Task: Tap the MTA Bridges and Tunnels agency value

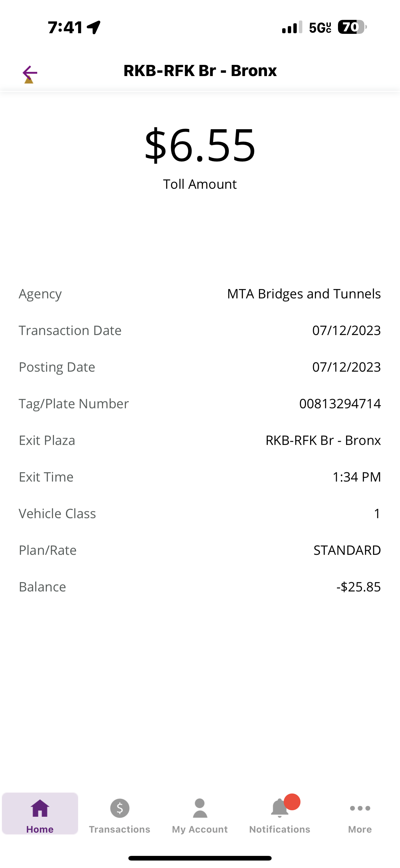Action: pyautogui.click(x=304, y=293)
